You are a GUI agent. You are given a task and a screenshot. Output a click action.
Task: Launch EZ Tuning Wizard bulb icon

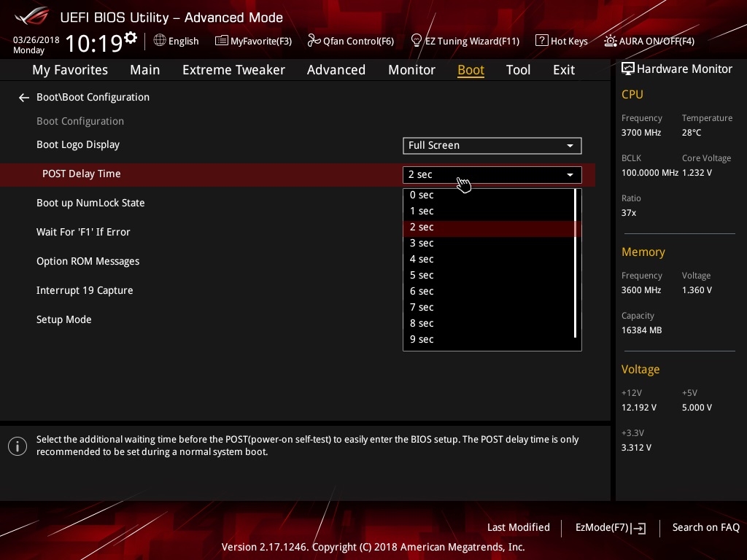(x=416, y=41)
